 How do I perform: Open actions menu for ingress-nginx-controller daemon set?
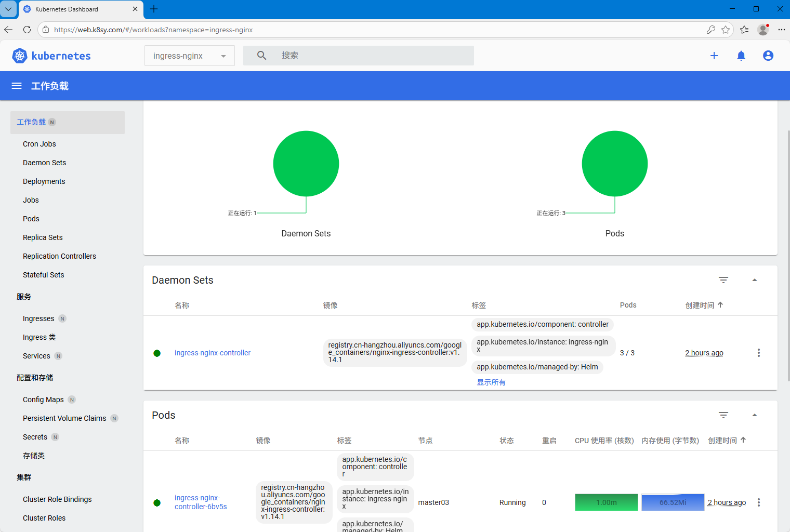tap(759, 353)
